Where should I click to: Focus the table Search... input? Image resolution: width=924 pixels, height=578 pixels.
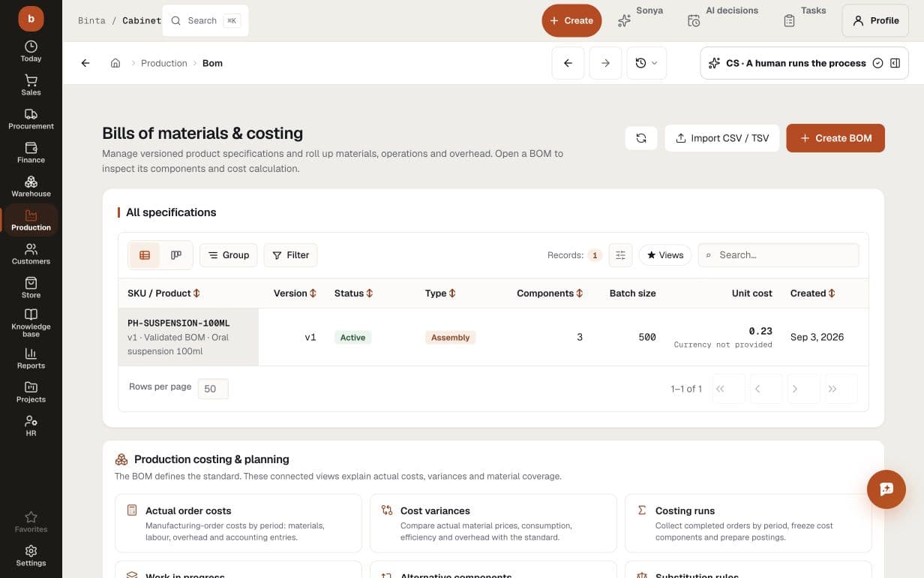coord(778,255)
